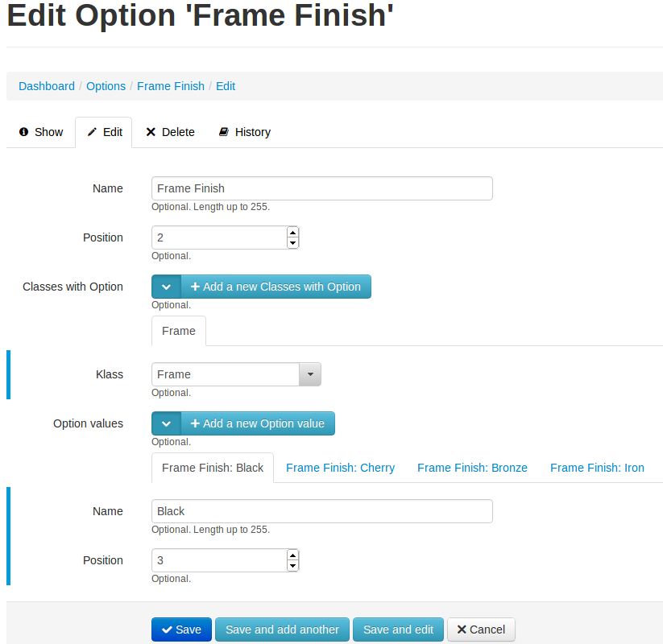This screenshot has height=644, width=663.
Task: Collapse the Option values chevron toggle
Action: [x=166, y=423]
